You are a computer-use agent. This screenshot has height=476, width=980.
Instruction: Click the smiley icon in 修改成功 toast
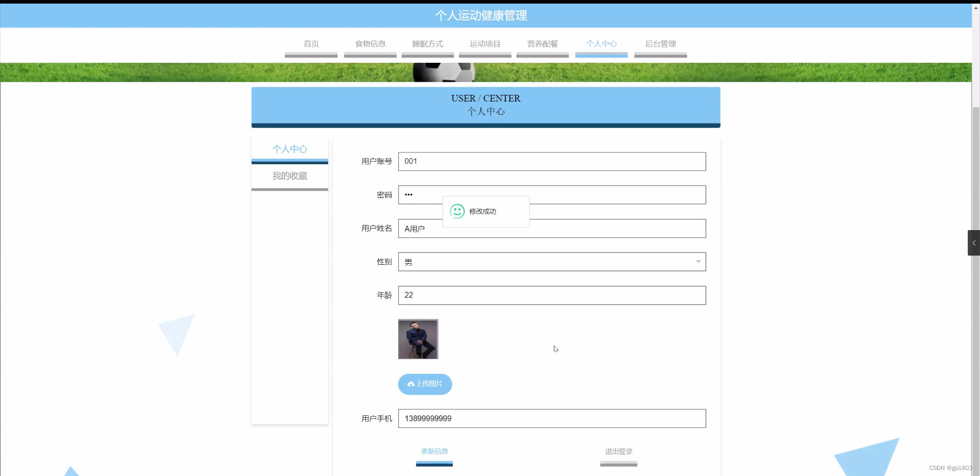(x=457, y=211)
